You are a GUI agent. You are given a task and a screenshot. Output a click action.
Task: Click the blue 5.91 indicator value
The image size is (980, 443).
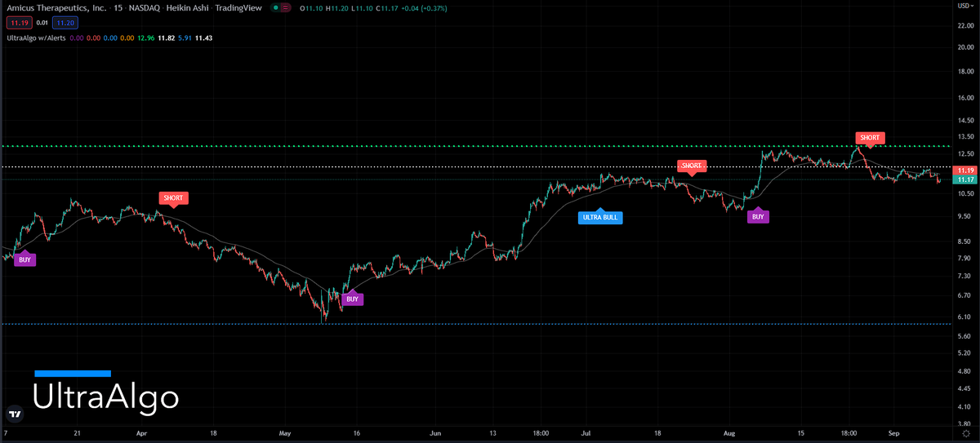pos(185,38)
